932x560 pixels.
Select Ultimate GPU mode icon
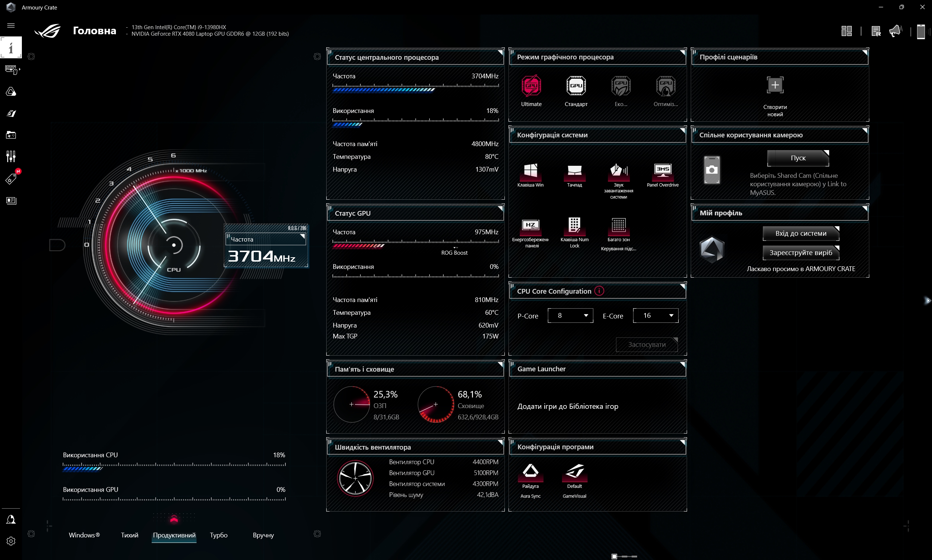[x=531, y=86]
